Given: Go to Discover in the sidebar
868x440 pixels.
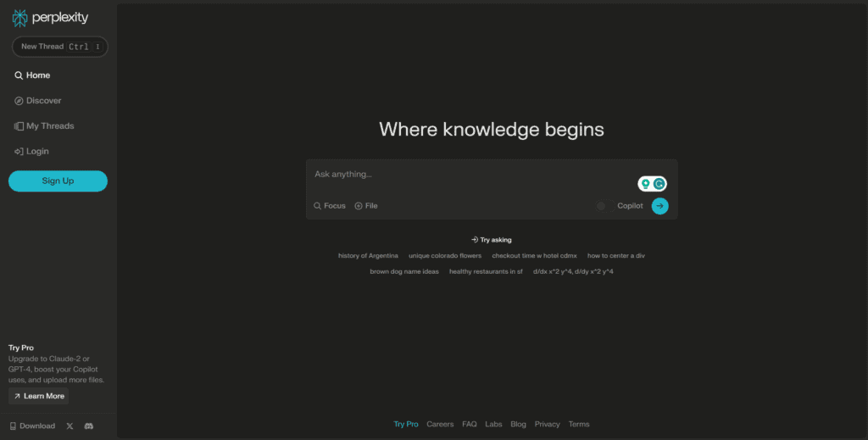Looking at the screenshot, I should click(x=43, y=101).
